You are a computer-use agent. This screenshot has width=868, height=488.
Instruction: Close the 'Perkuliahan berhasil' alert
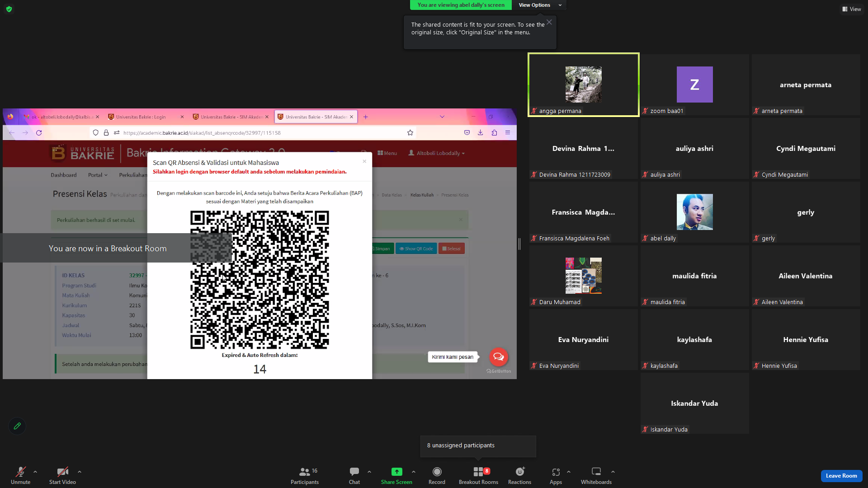[461, 220]
